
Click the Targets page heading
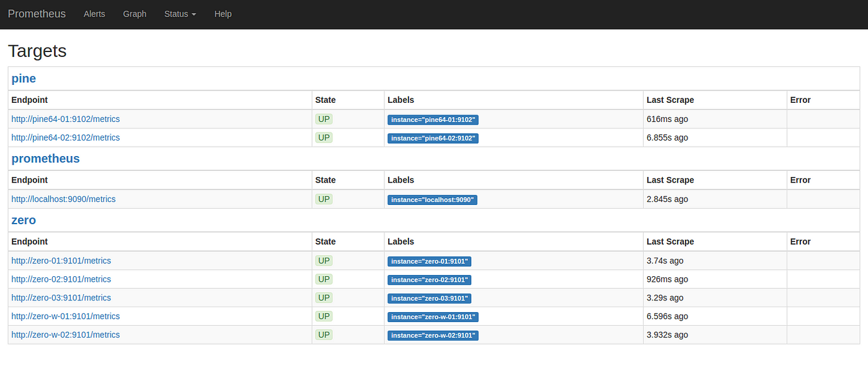37,51
